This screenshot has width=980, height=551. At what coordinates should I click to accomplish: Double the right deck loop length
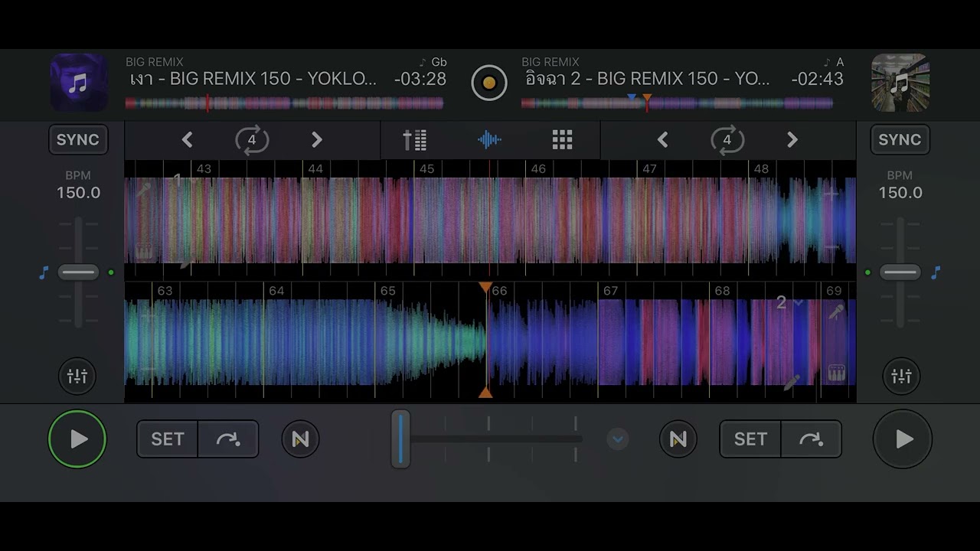(x=792, y=140)
